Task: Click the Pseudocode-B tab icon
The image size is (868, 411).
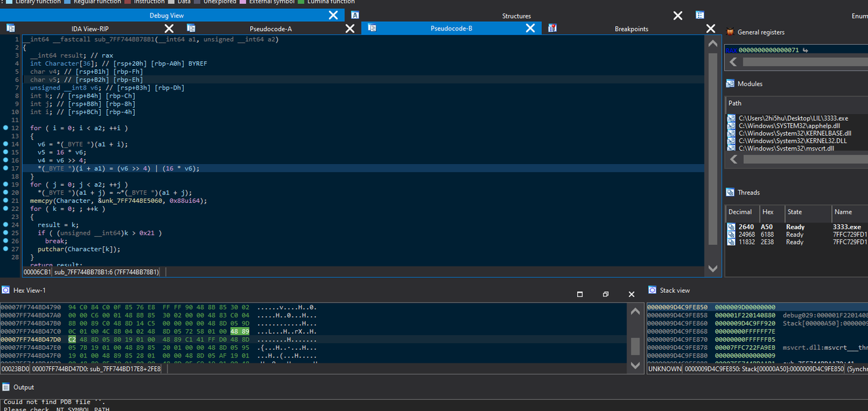Action: point(372,28)
